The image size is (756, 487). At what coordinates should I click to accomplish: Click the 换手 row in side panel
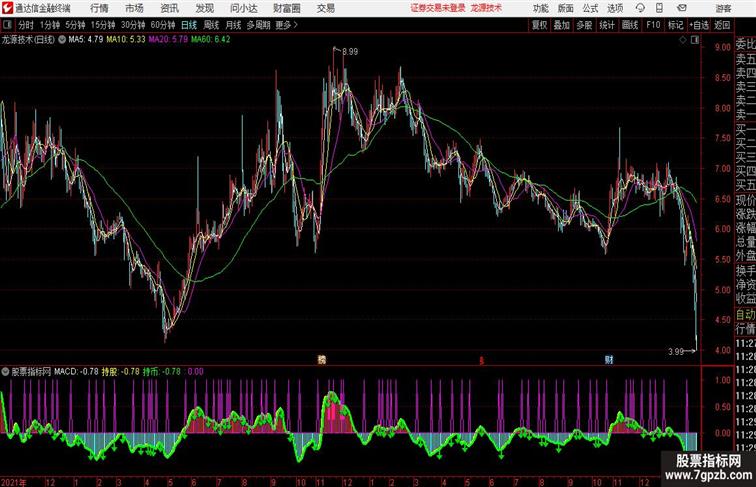pyautogui.click(x=745, y=271)
